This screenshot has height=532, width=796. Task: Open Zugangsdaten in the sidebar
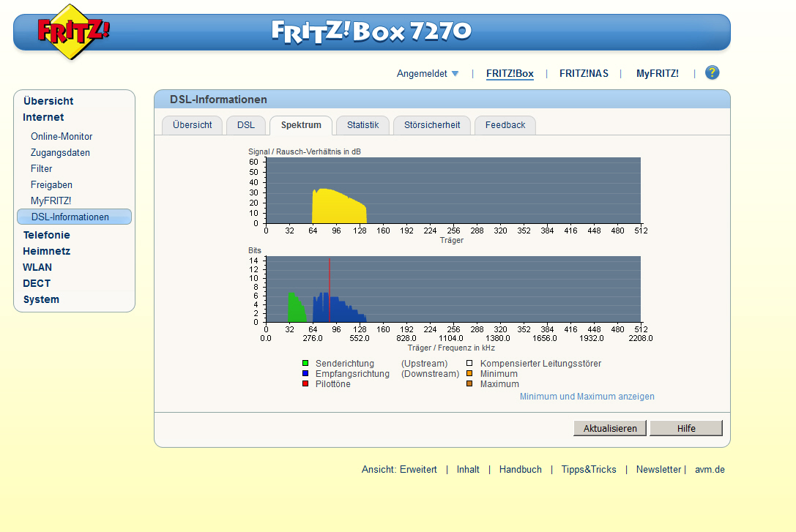[60, 153]
